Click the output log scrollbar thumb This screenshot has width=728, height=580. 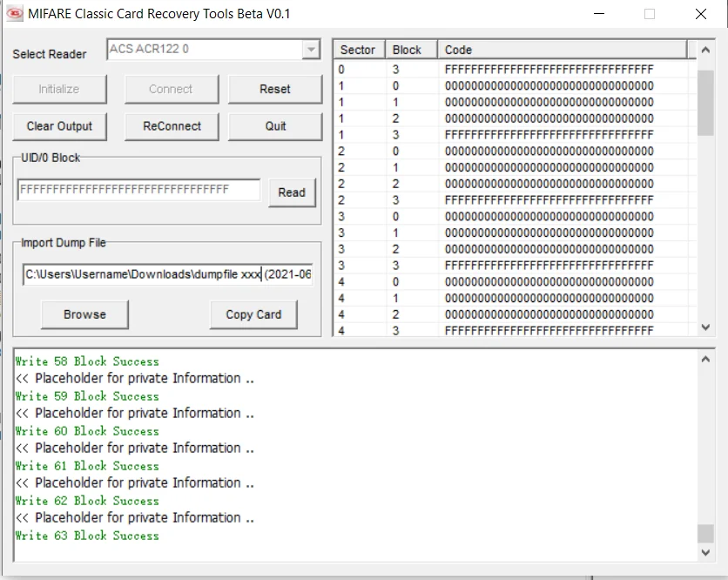[705, 534]
